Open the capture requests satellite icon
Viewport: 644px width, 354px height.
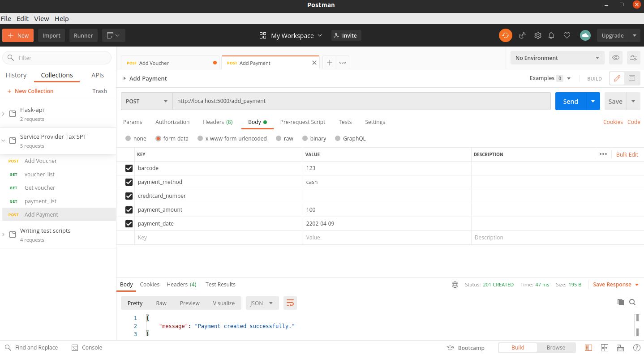point(522,35)
